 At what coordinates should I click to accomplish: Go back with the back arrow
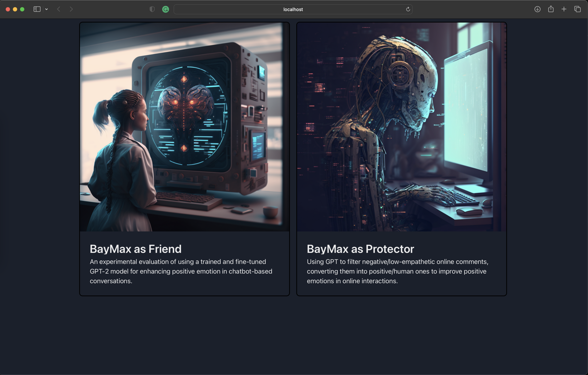tap(59, 9)
